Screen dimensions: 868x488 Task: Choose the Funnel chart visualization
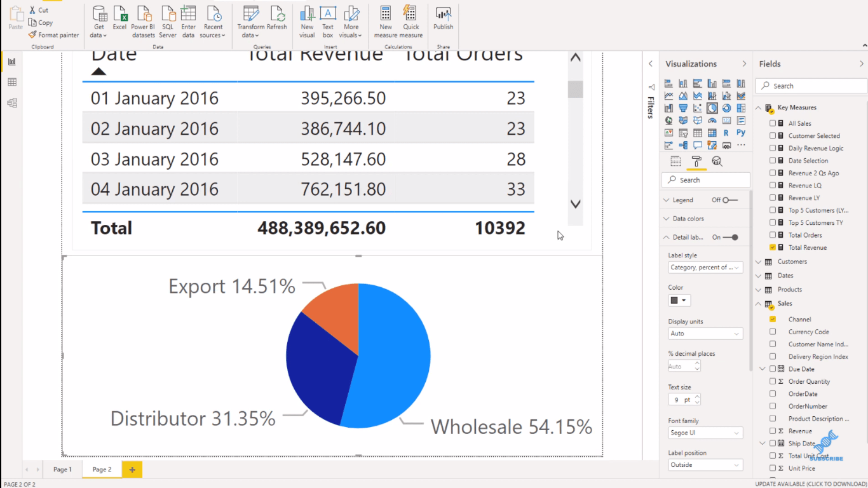[x=683, y=108]
